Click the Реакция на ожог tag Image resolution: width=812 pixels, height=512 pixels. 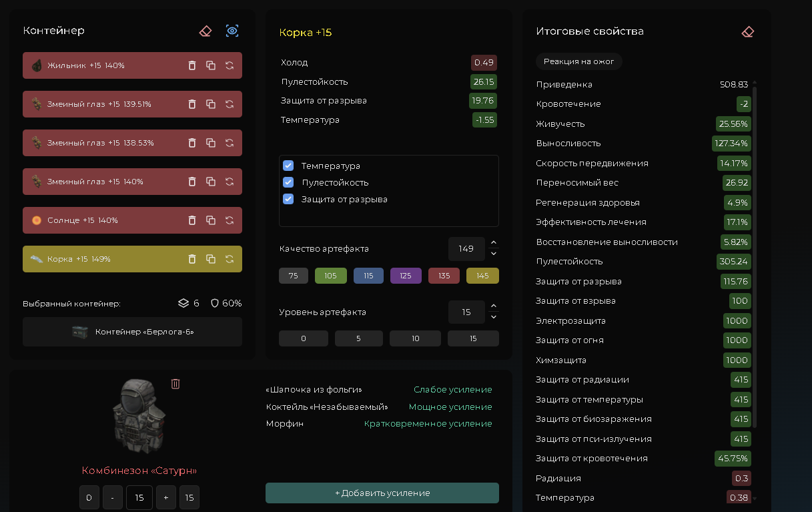(579, 61)
